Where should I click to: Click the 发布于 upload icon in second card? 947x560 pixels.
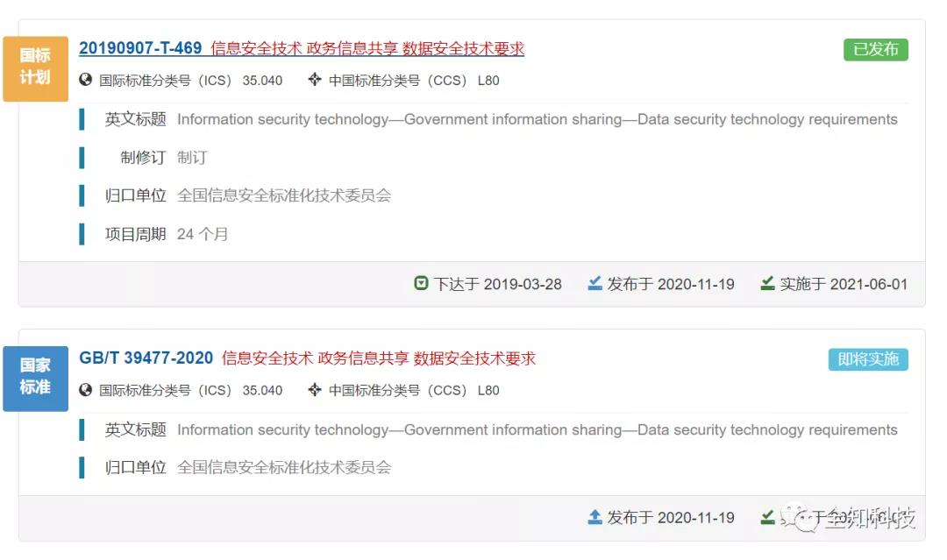pyautogui.click(x=595, y=517)
